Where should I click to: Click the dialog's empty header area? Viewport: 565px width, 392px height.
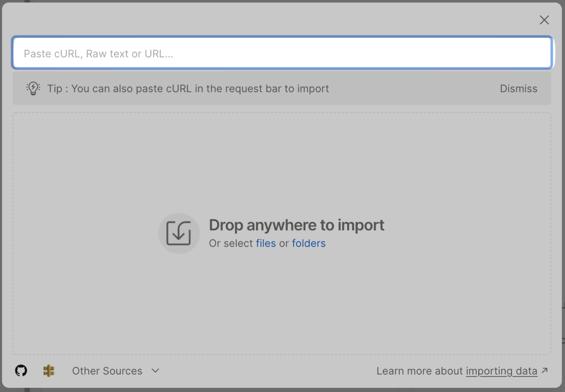point(271,20)
